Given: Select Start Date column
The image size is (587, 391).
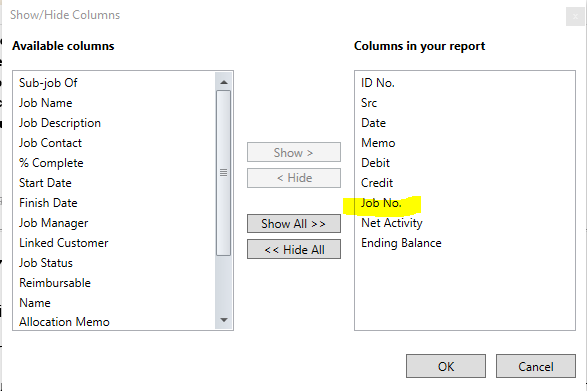Looking at the screenshot, I should click(45, 183).
